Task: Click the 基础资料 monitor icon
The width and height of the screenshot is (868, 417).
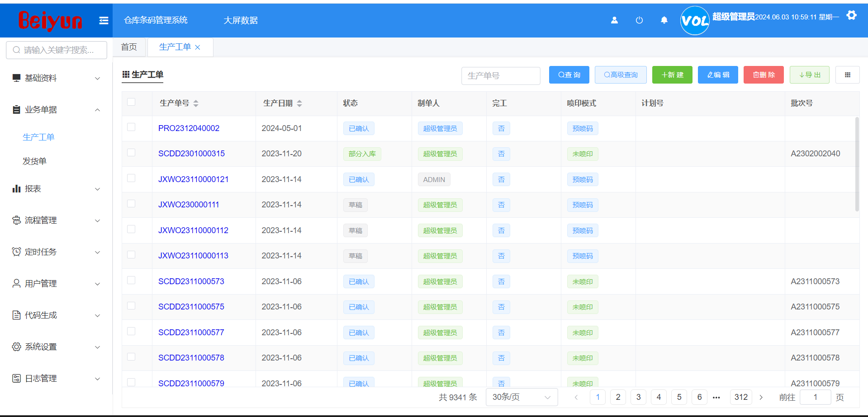Action: click(x=16, y=78)
